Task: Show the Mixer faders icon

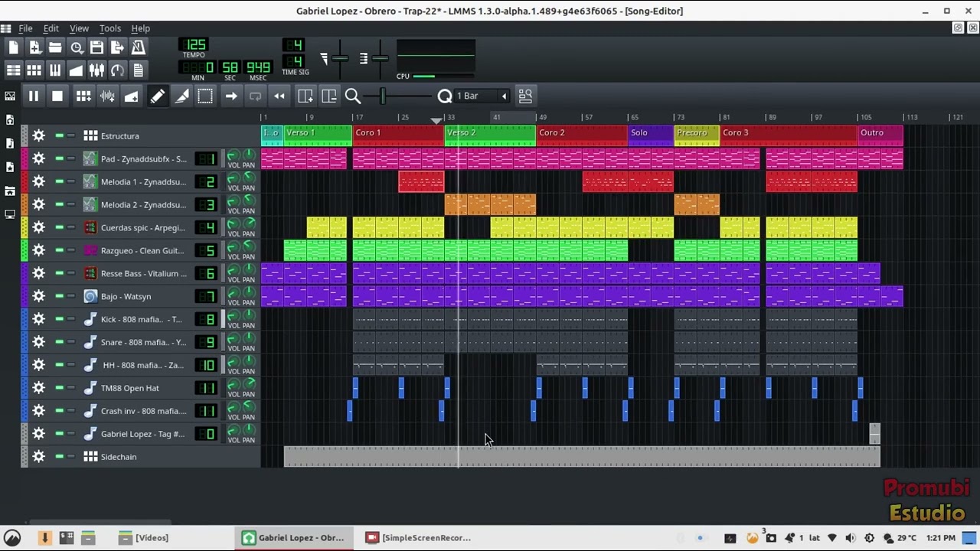Action: point(96,70)
